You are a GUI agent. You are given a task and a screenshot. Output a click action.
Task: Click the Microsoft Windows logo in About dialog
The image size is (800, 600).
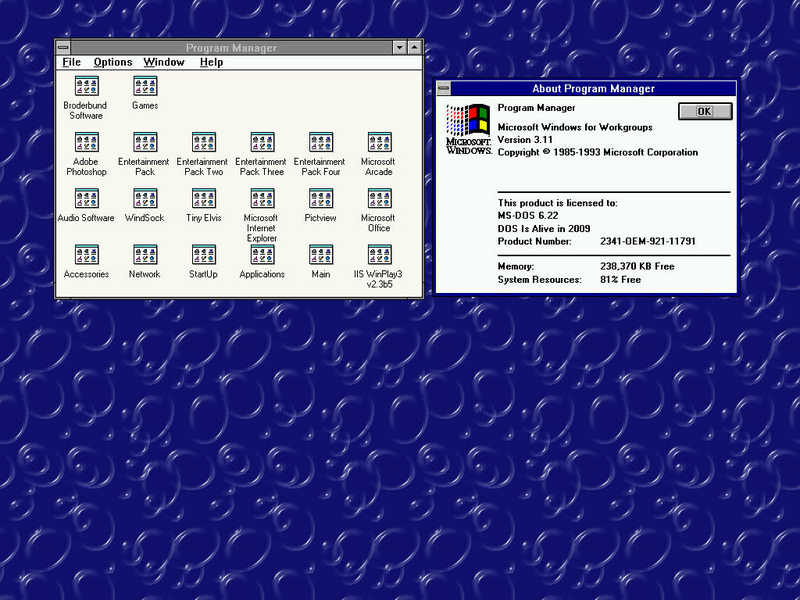point(468,130)
